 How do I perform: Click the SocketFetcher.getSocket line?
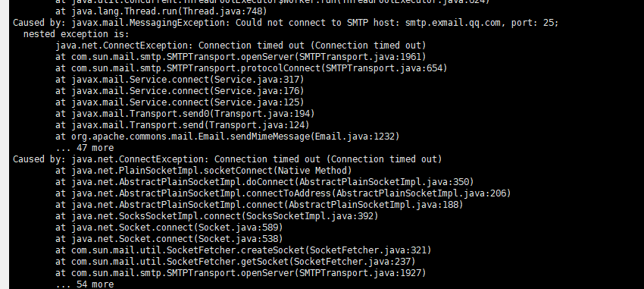point(236,262)
